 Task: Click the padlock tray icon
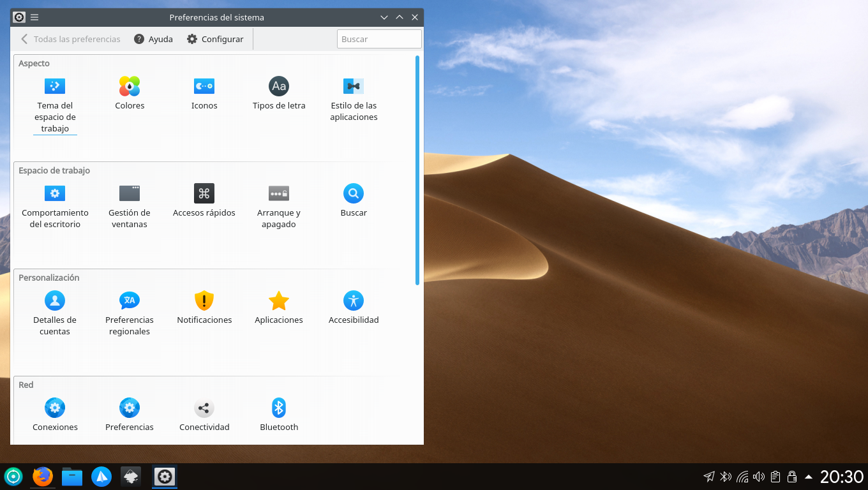(792, 477)
